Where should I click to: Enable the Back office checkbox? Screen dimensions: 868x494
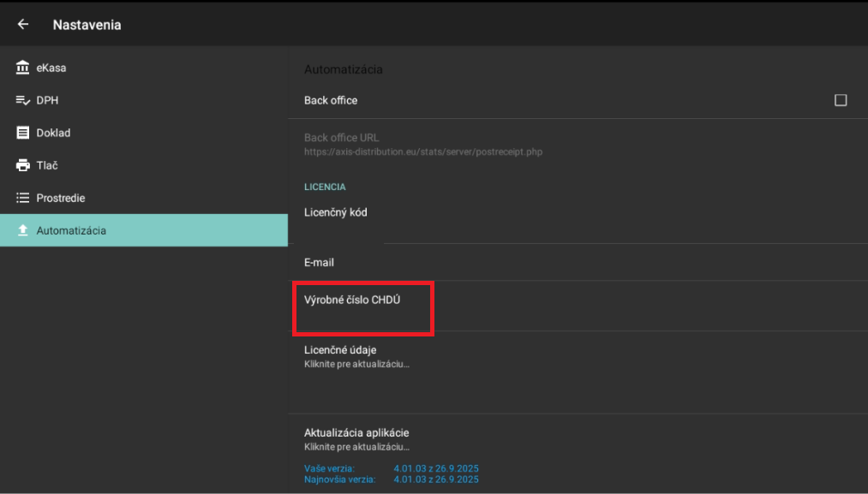840,100
